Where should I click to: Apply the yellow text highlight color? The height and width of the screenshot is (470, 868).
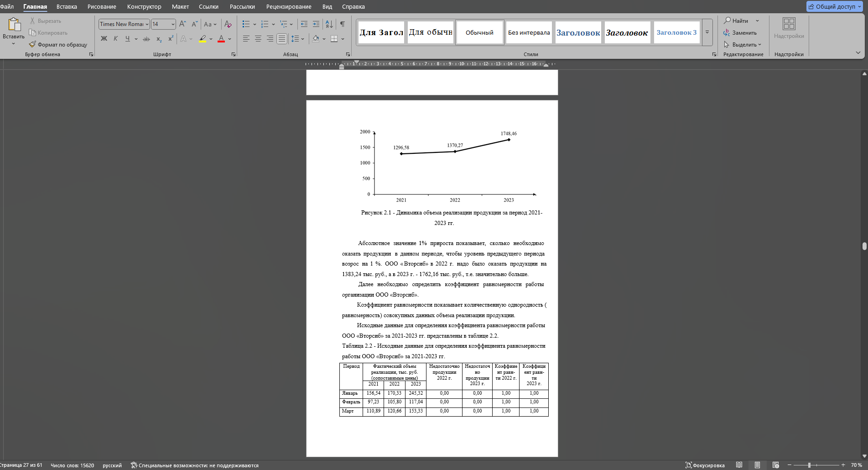(x=203, y=39)
